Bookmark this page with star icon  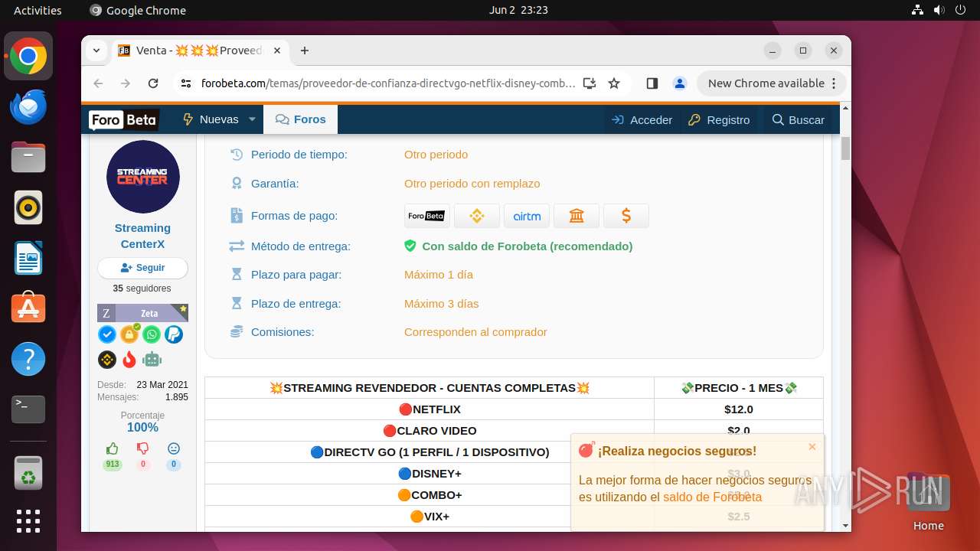(614, 83)
